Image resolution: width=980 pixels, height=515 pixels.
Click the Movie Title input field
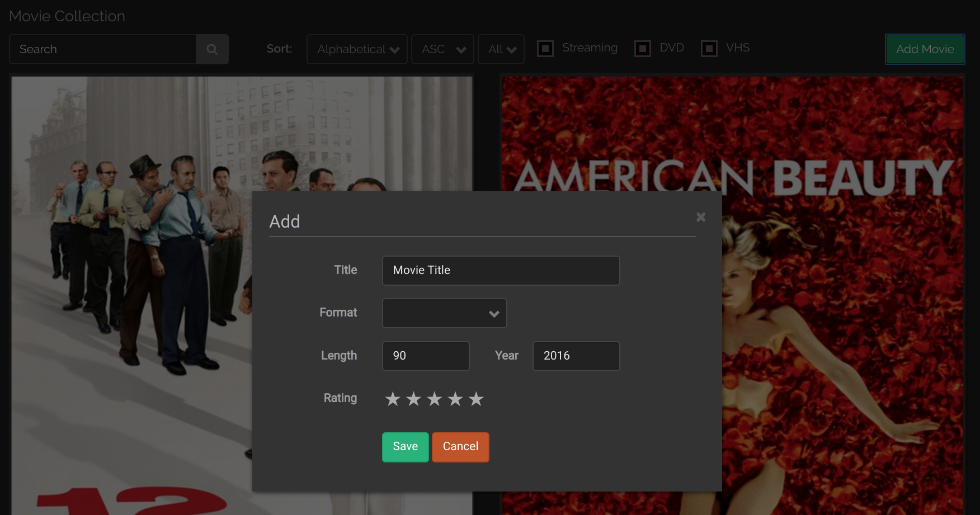[x=501, y=271]
